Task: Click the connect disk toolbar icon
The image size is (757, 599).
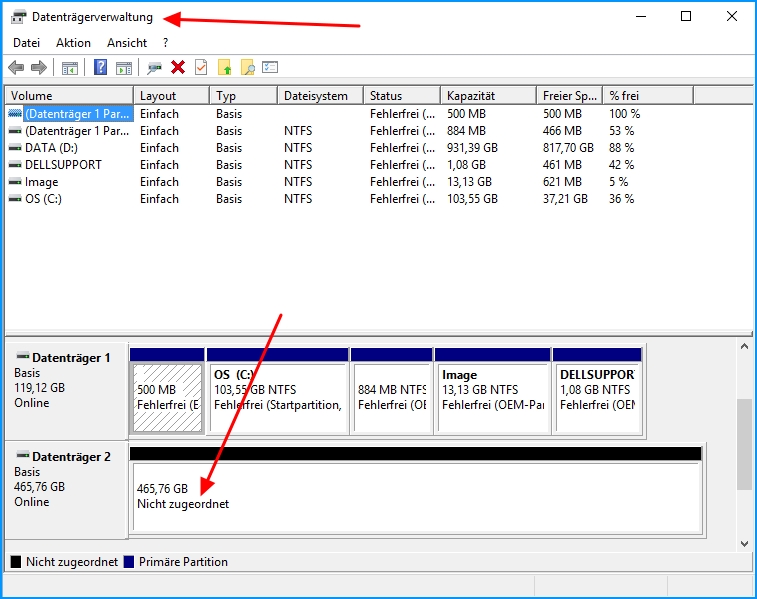Action: (154, 68)
